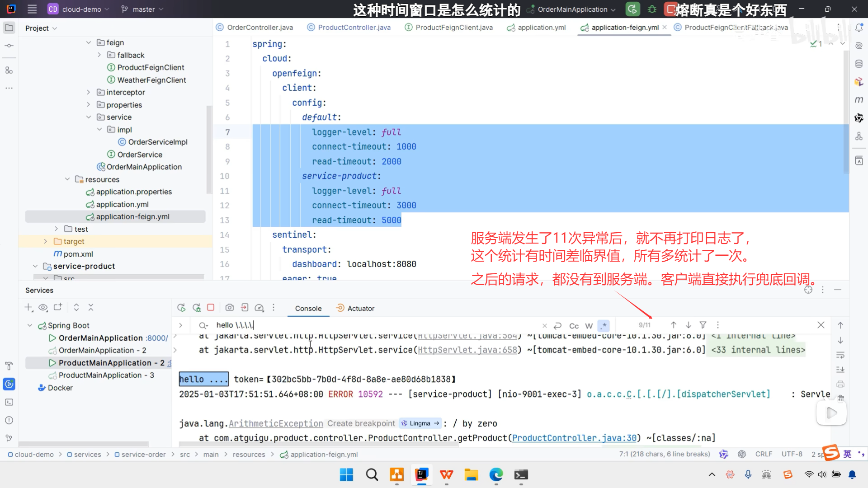Open the Database tool window icon
This screenshot has width=868, height=488.
click(x=859, y=64)
